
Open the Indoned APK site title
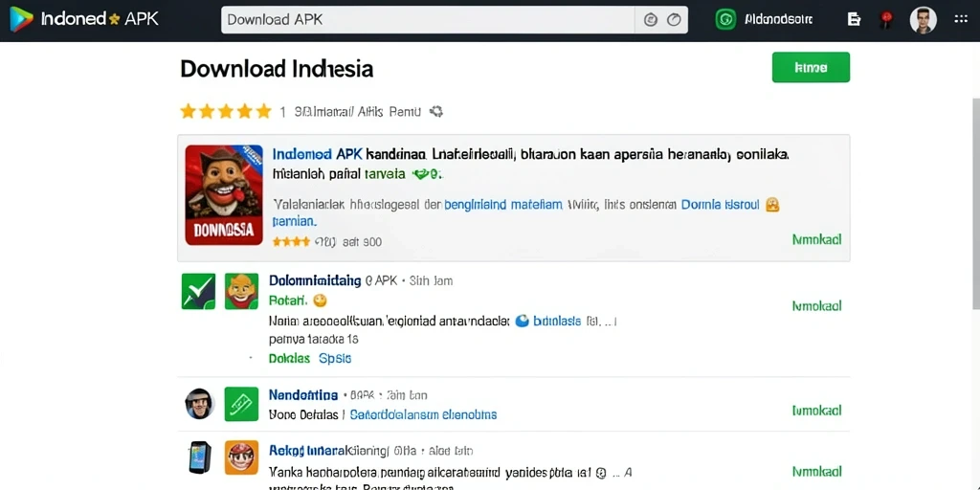tap(100, 19)
